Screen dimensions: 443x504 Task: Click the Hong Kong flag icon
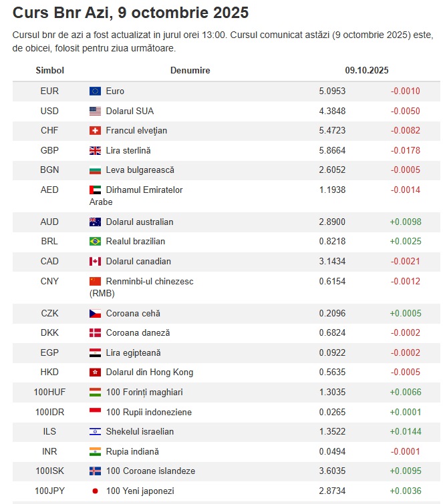click(x=95, y=372)
